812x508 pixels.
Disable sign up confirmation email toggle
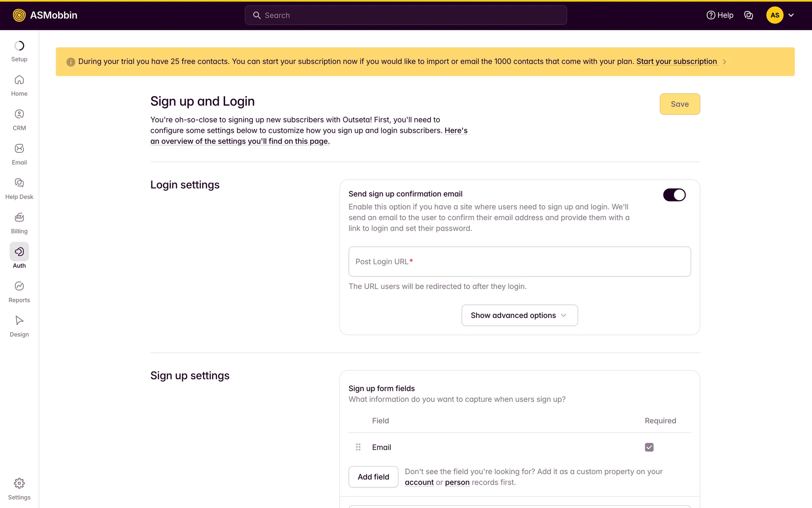coord(674,195)
